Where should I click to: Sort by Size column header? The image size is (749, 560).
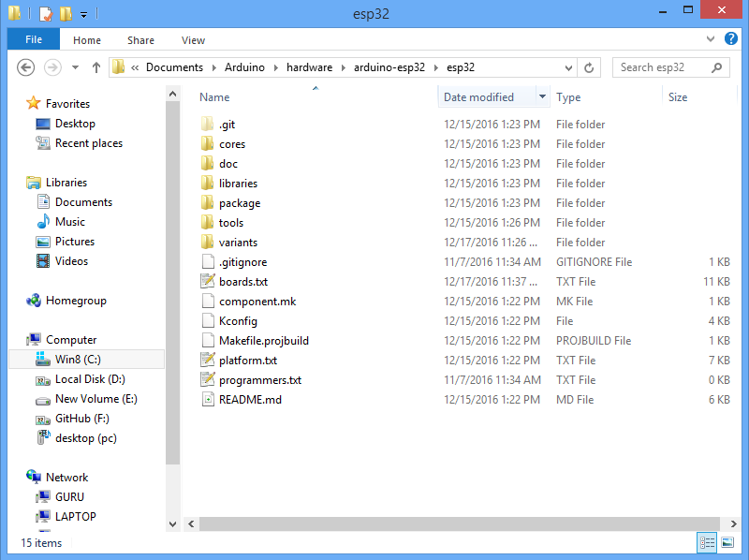click(x=677, y=97)
